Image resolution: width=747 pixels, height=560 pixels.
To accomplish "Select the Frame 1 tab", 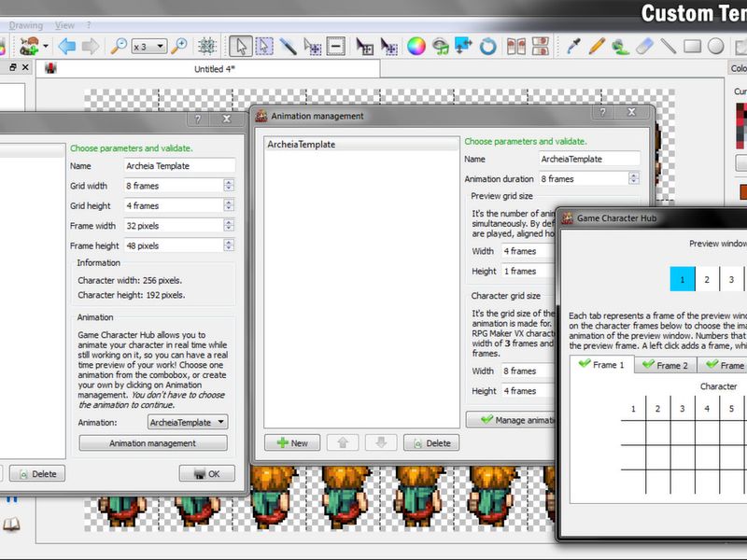I will point(602,365).
